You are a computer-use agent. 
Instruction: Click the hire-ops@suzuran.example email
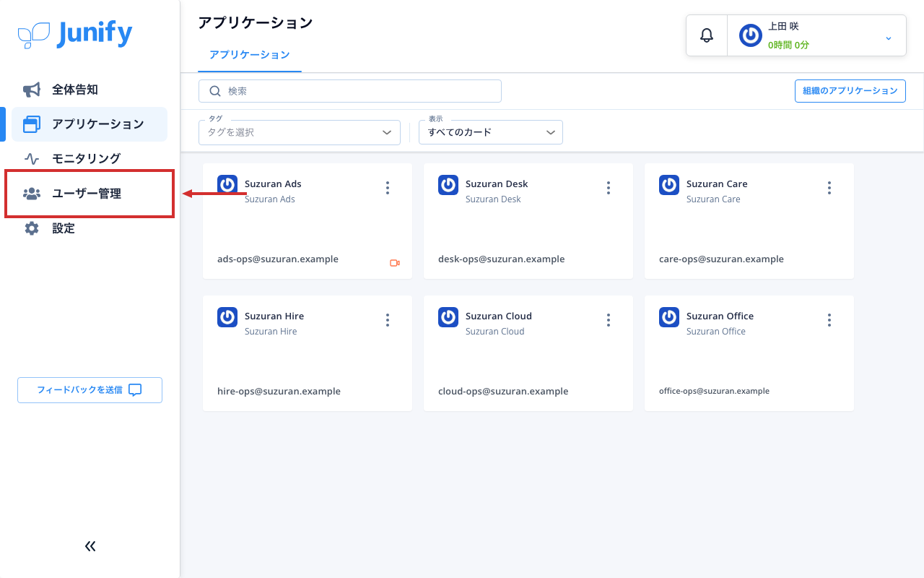pyautogui.click(x=279, y=392)
